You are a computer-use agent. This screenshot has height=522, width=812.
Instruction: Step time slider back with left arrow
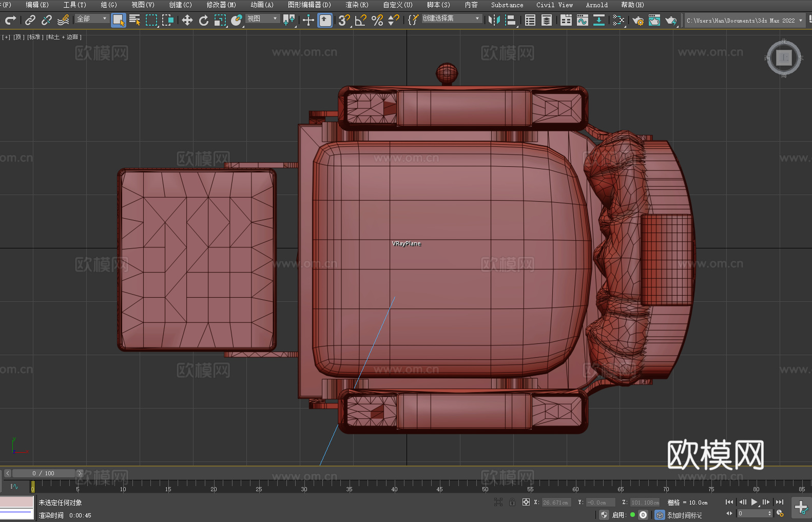(7, 473)
